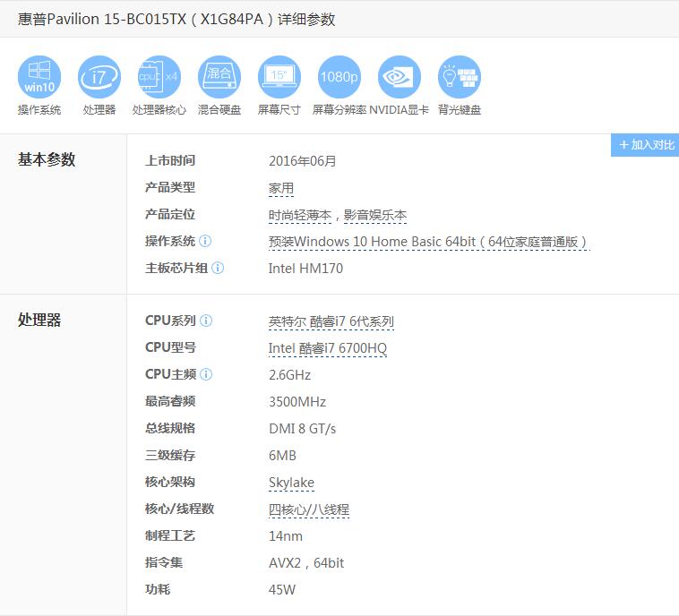Viewport: 679px width, 616px height.
Task: Click the hybrid hard drive icon
Action: pos(219,77)
